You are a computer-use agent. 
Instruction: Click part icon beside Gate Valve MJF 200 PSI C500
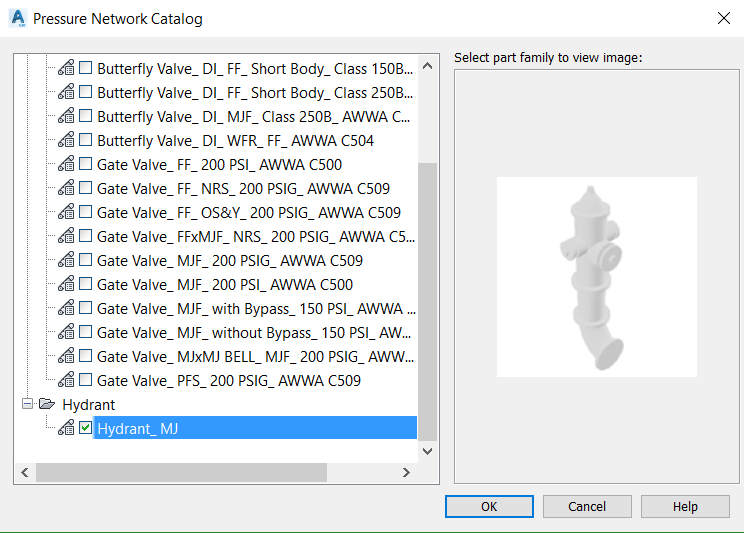pos(66,284)
